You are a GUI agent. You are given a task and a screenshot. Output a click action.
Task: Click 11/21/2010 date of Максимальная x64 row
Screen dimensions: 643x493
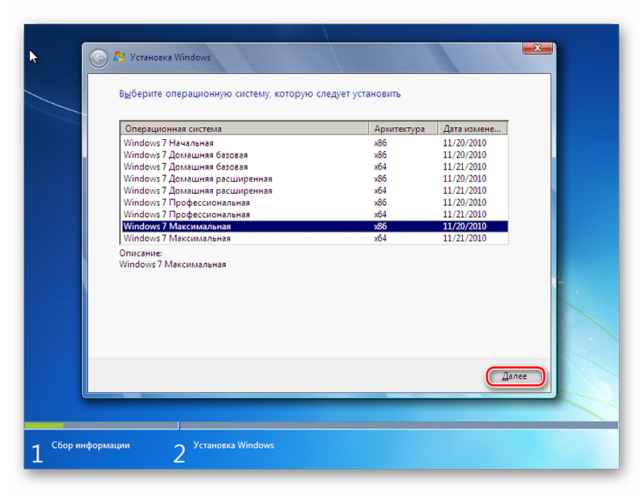coord(464,238)
